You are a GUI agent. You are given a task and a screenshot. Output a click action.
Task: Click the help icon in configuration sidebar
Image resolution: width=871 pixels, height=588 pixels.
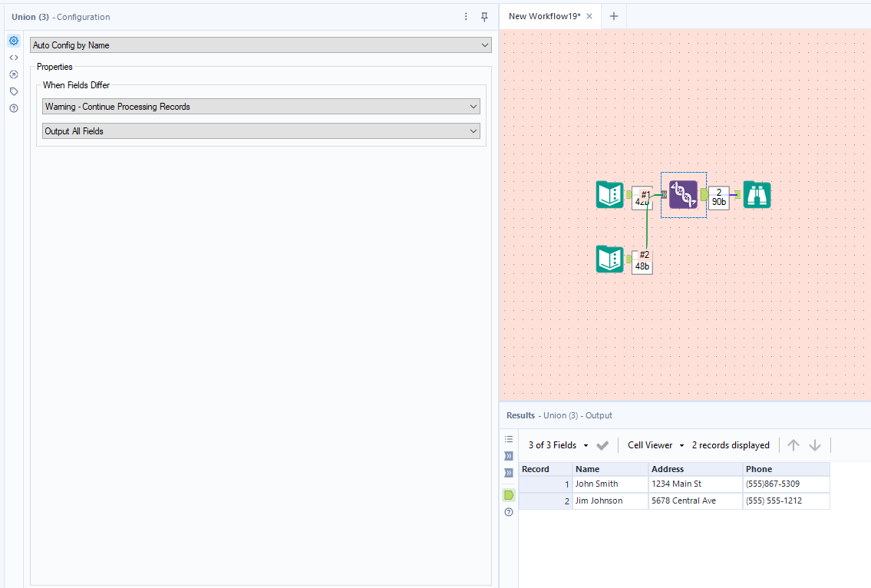point(13,108)
